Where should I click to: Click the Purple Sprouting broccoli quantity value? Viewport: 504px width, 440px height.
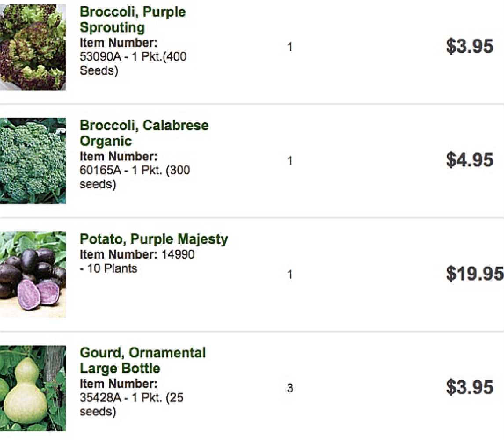(x=290, y=47)
